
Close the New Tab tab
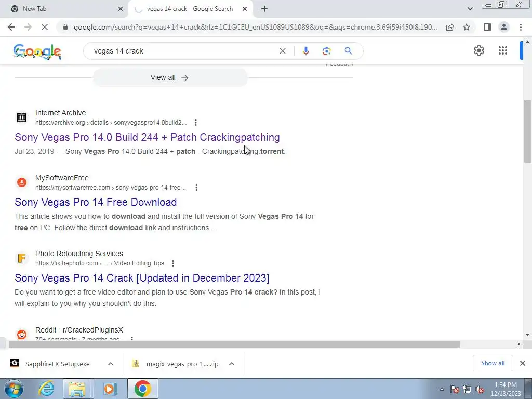click(x=120, y=9)
